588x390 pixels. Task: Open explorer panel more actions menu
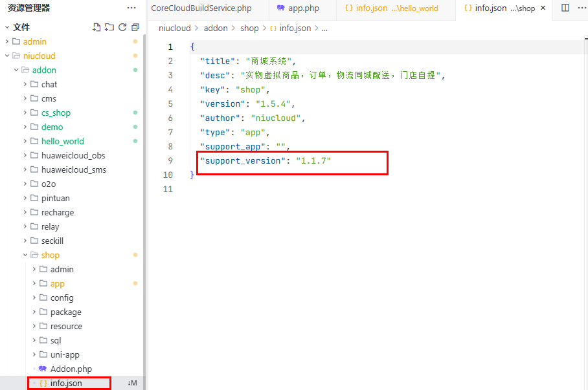131,8
